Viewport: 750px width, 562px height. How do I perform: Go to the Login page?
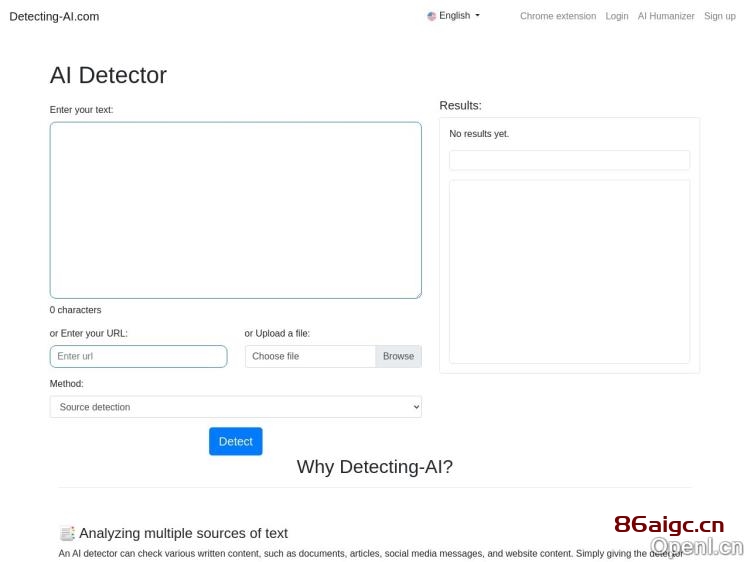[x=617, y=16]
